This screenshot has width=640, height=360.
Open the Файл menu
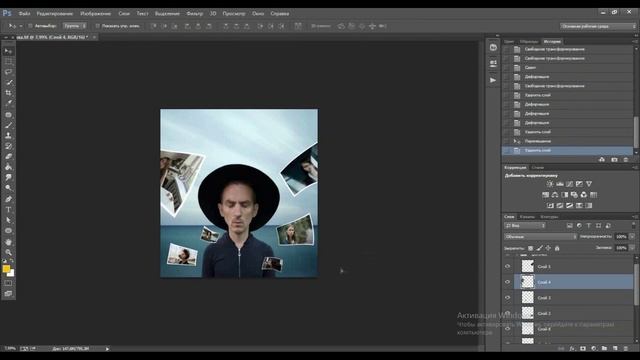[x=24, y=13]
